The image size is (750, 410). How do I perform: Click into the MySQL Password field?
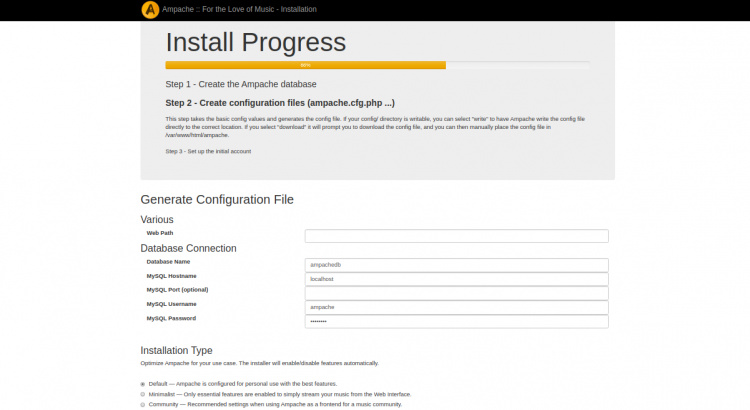pyautogui.click(x=456, y=321)
